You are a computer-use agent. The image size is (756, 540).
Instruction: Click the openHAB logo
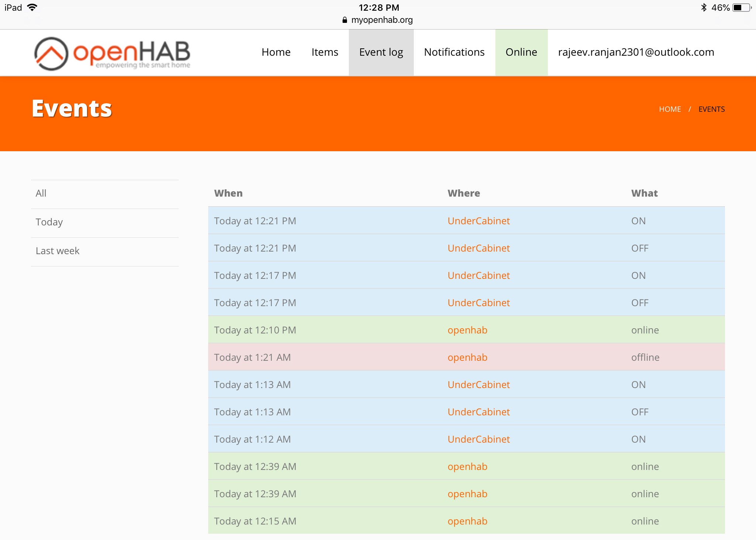coord(112,53)
